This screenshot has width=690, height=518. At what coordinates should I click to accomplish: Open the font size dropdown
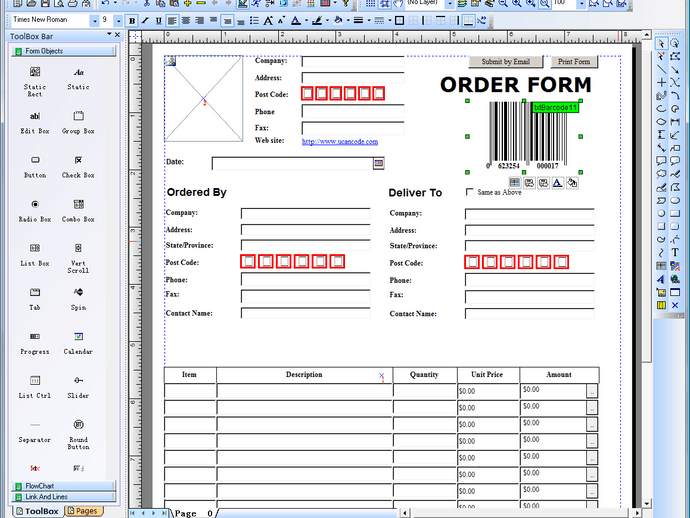118,21
